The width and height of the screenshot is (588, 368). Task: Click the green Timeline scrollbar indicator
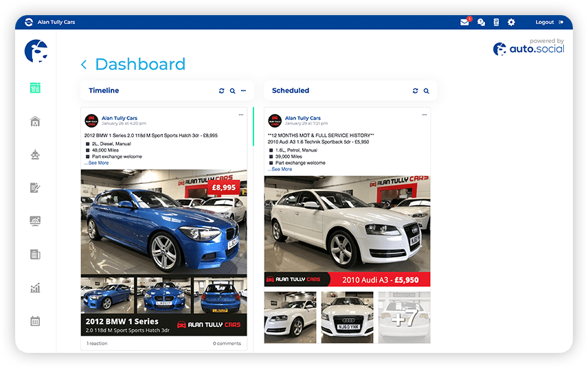253,126
